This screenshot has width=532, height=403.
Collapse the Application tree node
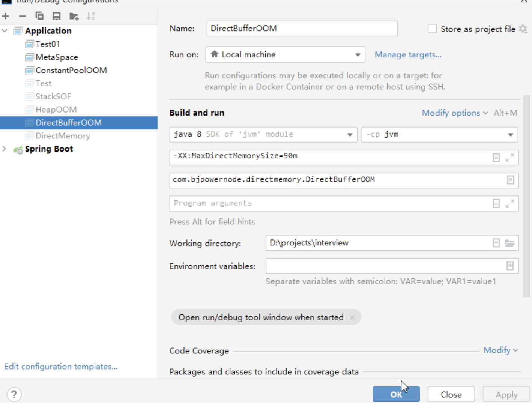point(5,31)
